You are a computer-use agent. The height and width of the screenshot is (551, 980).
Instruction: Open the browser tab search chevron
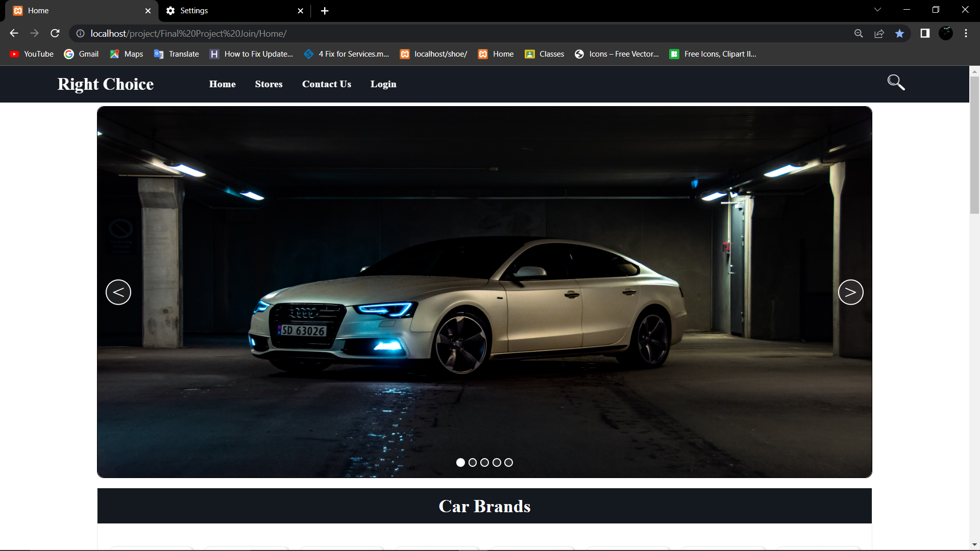[878, 9]
